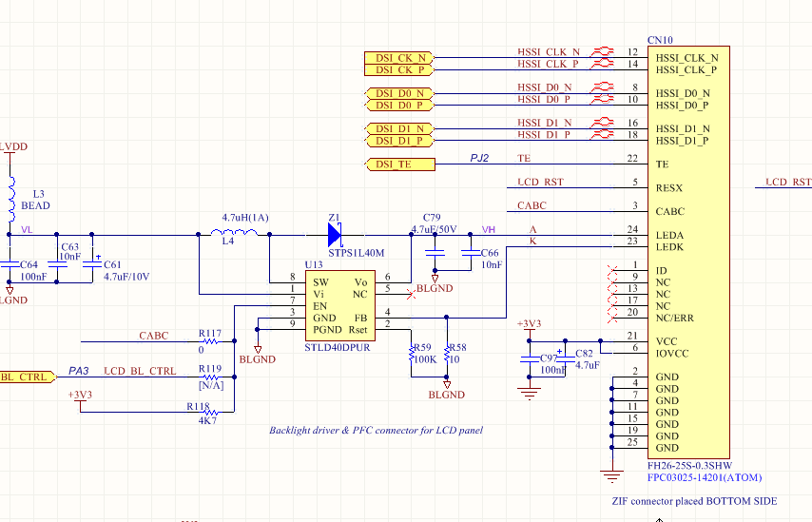
Task: Click the ZIF connector placed BOTTOM SIDE note
Action: coord(693,501)
